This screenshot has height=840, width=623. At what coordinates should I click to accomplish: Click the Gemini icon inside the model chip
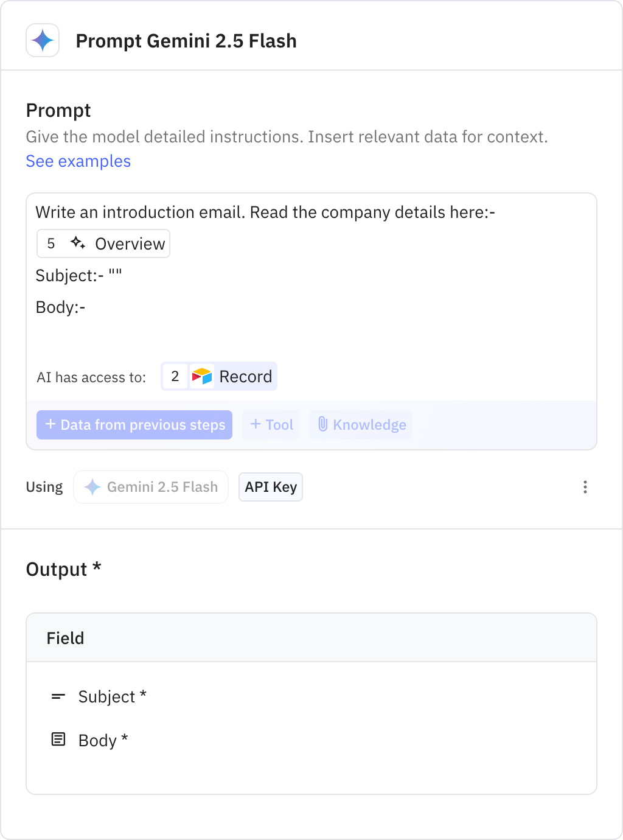(92, 486)
